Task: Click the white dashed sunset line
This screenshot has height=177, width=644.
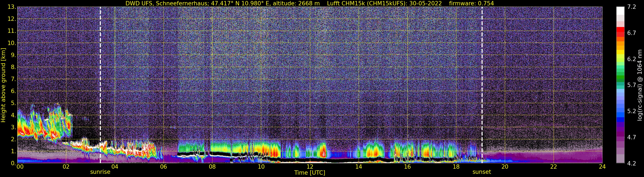Action: [x=482, y=85]
